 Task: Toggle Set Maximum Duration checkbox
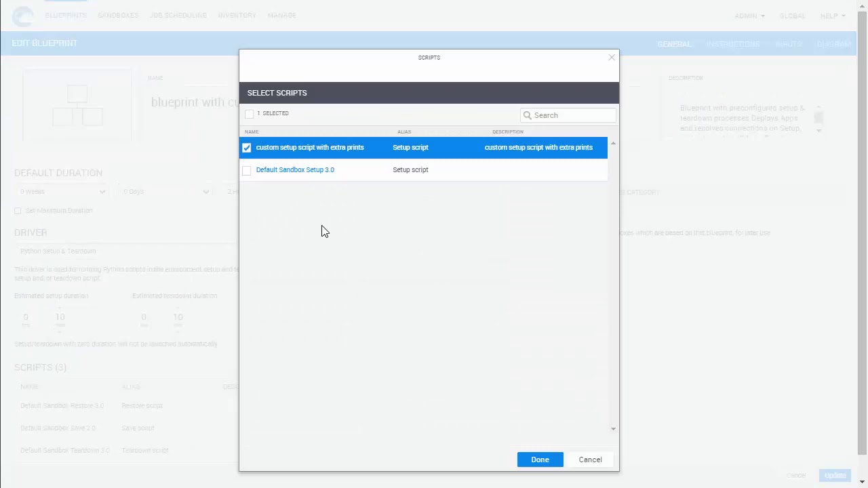click(18, 211)
